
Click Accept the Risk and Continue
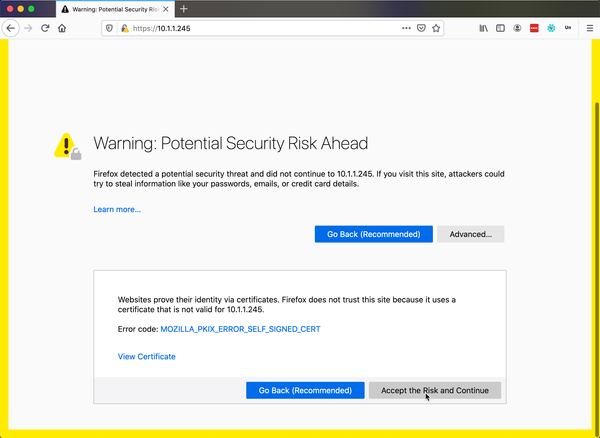[435, 390]
